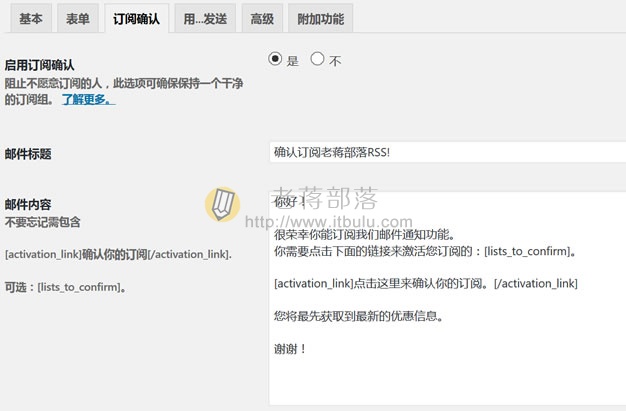The image size is (626, 411).
Task: Select the 订阅确认 tab
Action: (x=136, y=18)
